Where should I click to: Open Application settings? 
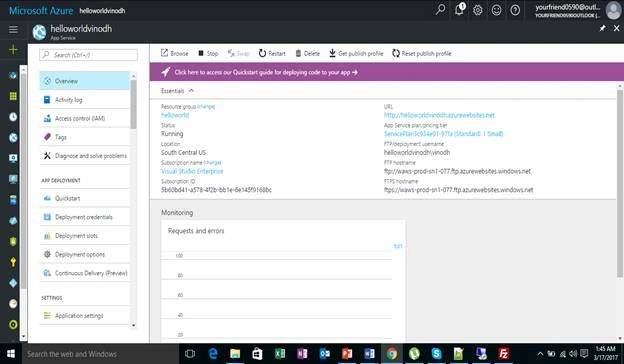[84, 316]
